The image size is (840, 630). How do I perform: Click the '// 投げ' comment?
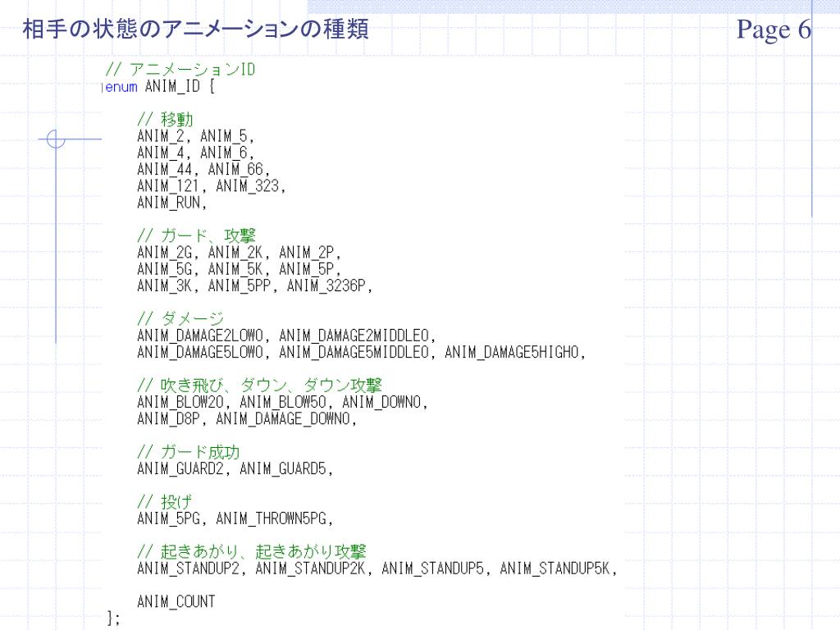165,501
